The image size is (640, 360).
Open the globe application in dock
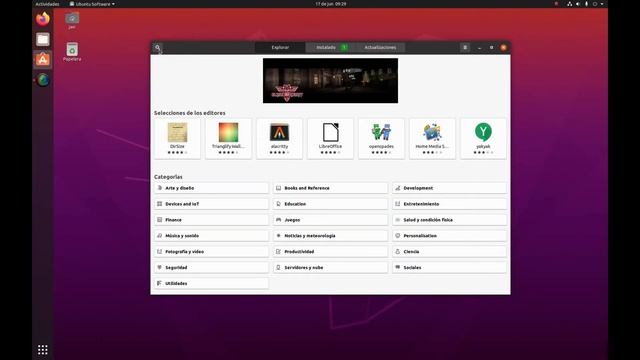43,80
